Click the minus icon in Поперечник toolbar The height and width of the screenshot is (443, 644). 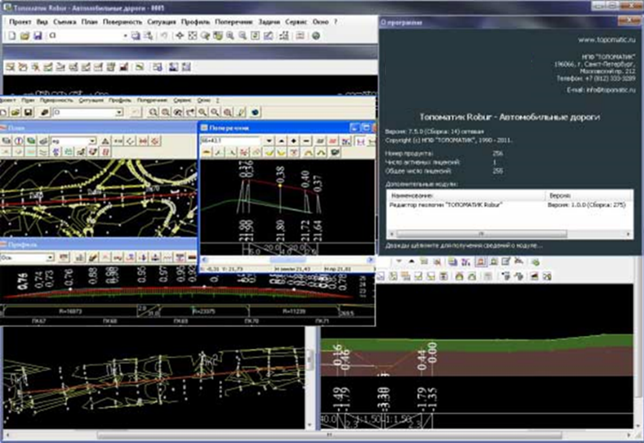306,141
